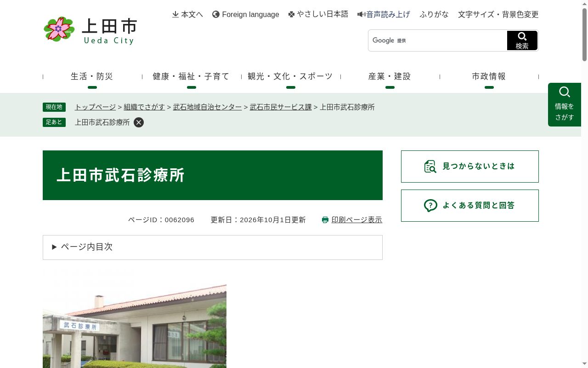Screen dimensions: 588x368
Task: Go to 武石地域自治センター breadcrumb link
Action: coord(207,107)
